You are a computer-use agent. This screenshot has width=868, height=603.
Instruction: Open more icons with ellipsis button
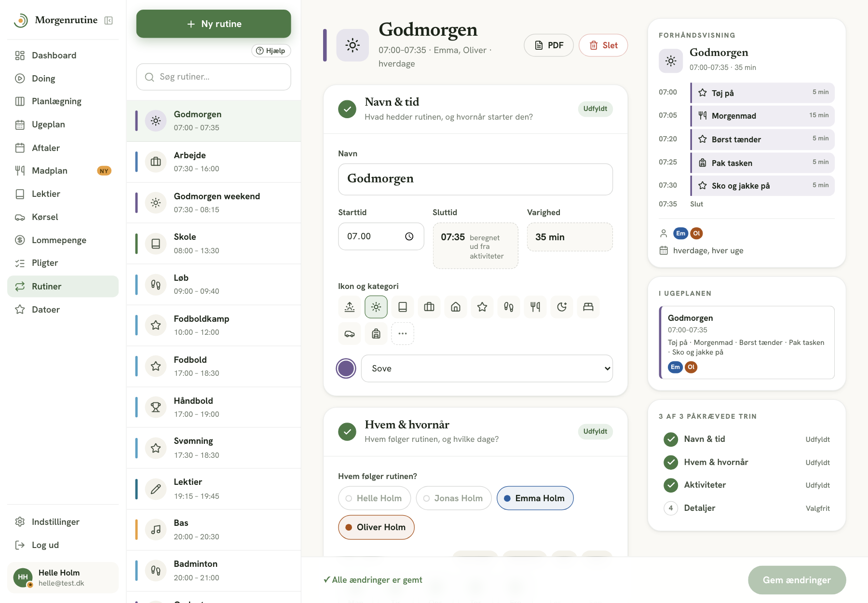tap(403, 333)
